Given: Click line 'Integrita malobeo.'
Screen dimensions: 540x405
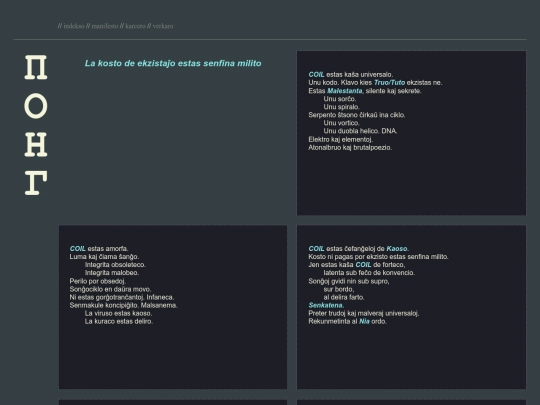Looking at the screenshot, I should pos(112,273).
